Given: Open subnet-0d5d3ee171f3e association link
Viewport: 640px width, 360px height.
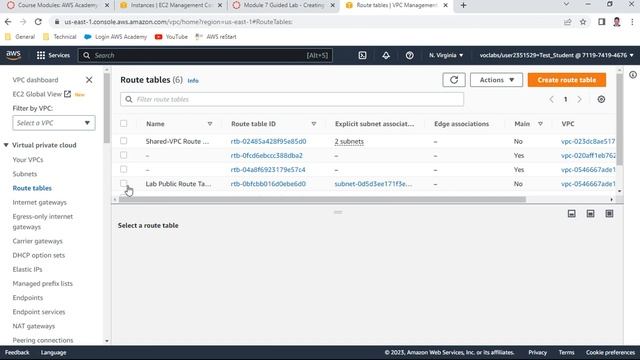Looking at the screenshot, I should (x=373, y=184).
